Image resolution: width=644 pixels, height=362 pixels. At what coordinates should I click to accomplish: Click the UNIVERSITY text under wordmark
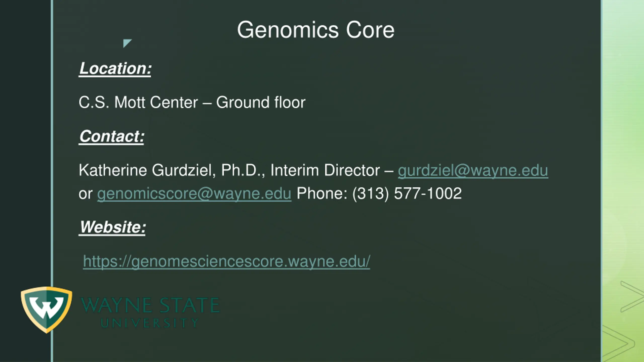(x=150, y=323)
